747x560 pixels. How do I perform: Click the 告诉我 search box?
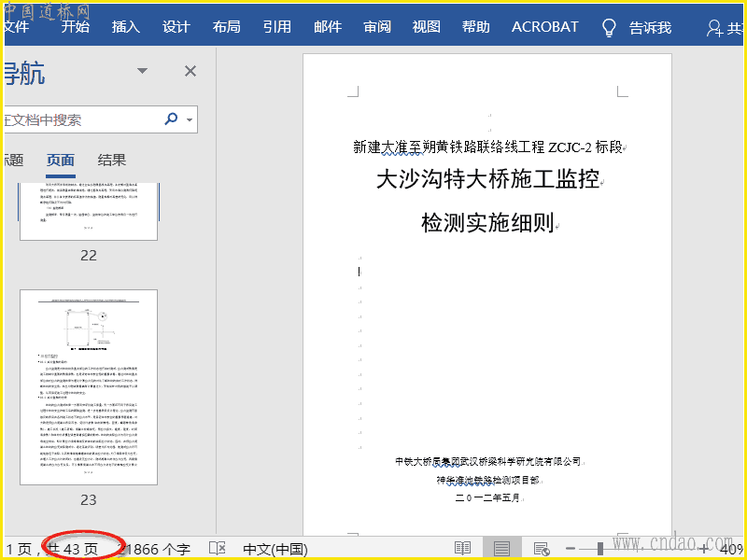pos(650,28)
